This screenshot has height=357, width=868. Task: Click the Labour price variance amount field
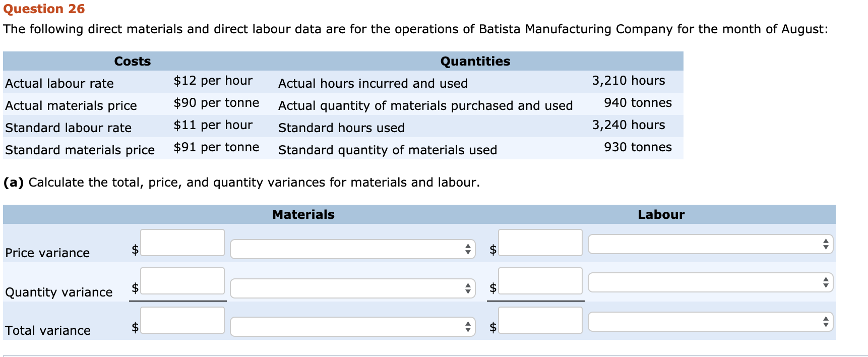pos(540,243)
